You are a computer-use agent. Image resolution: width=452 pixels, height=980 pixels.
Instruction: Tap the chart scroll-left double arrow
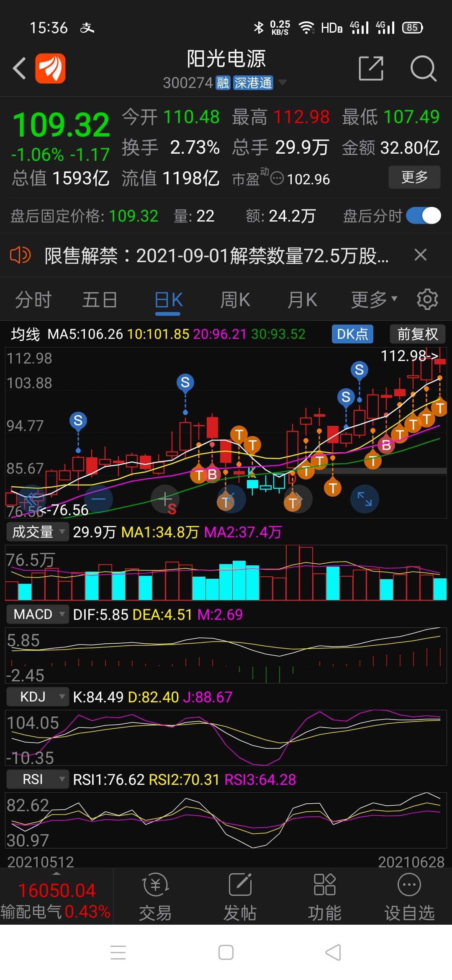point(32,499)
